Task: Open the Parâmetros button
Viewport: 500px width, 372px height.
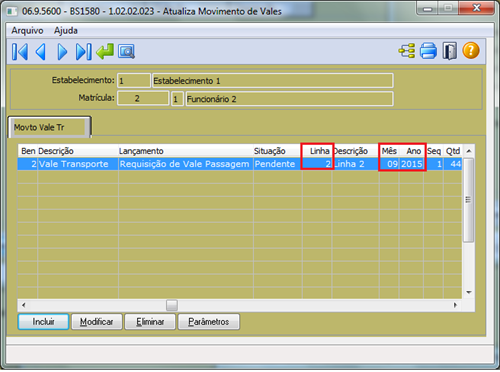Action: pos(209,322)
